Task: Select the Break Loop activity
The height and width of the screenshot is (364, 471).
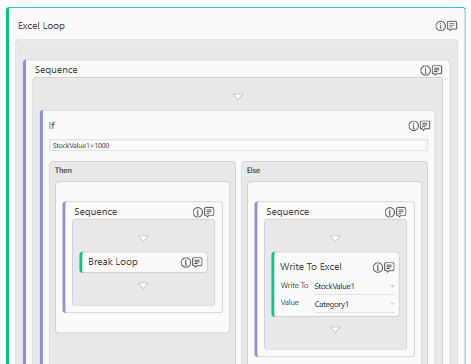Action: click(143, 262)
